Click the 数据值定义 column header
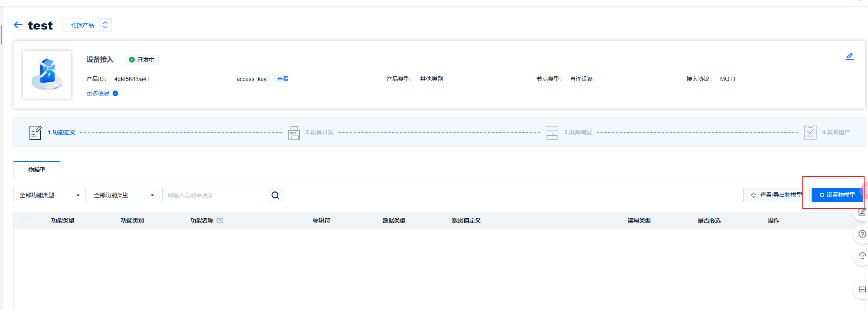This screenshot has width=868, height=310. click(x=466, y=221)
